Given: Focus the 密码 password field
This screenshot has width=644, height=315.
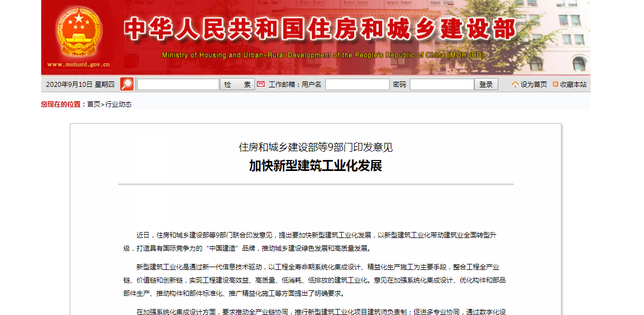Looking at the screenshot, I should [x=442, y=85].
